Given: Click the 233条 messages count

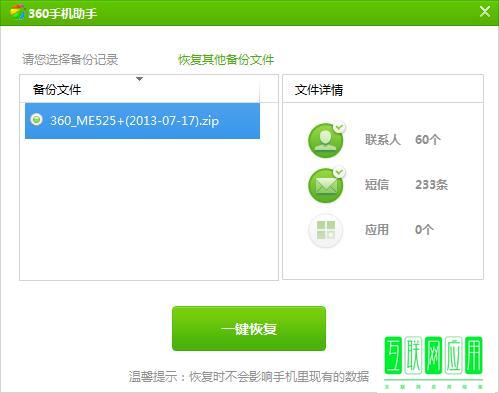Looking at the screenshot, I should pos(431,185).
